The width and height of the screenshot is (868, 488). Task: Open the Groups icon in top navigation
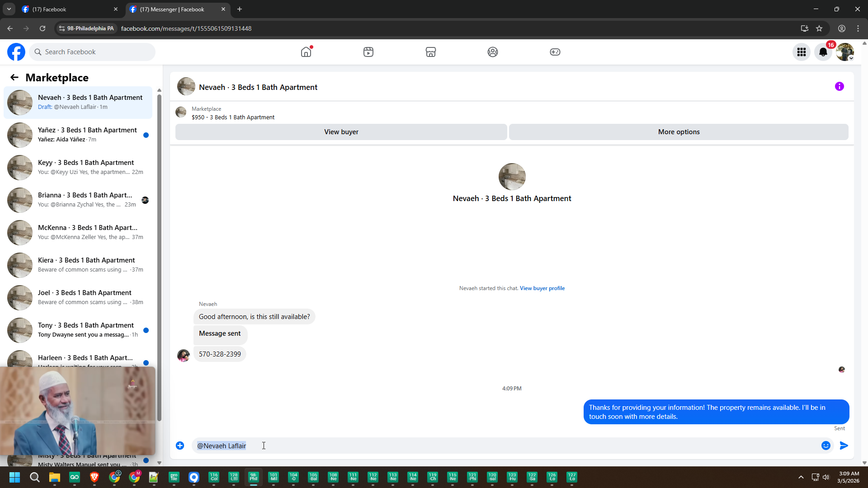point(493,52)
